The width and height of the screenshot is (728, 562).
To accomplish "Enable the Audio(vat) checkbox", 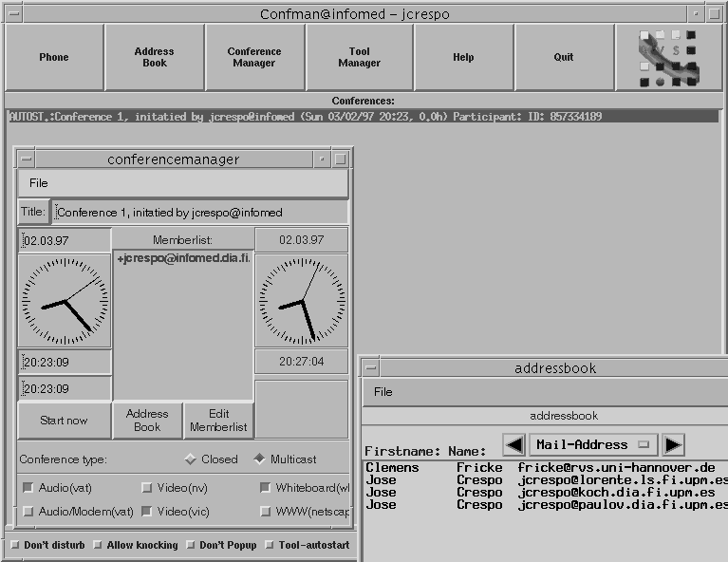I will [x=28, y=488].
